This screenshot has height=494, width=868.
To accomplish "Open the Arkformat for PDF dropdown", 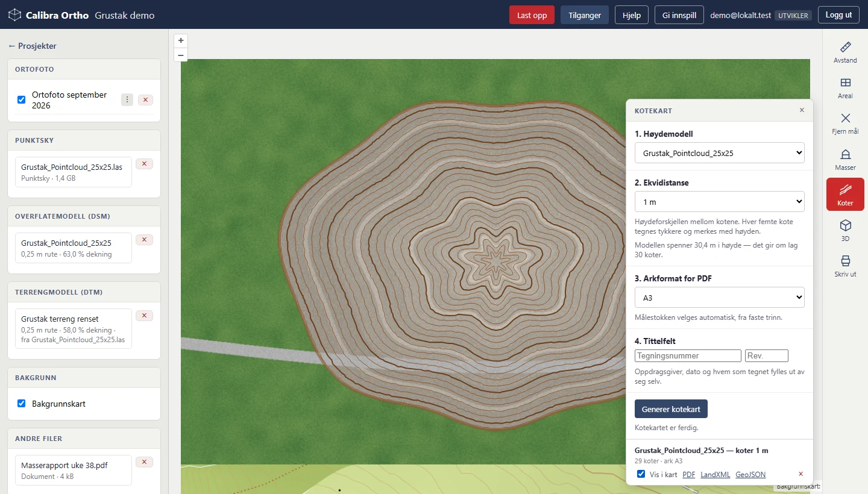I will coord(719,298).
